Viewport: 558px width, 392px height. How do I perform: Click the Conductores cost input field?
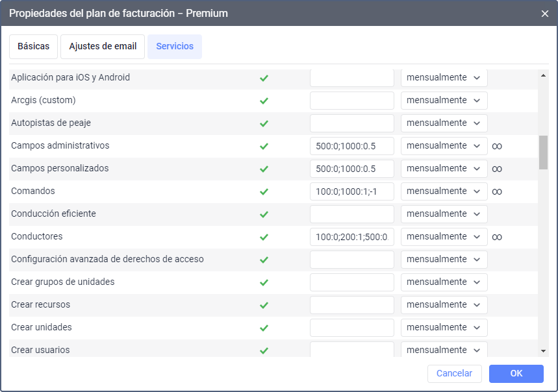tap(351, 237)
